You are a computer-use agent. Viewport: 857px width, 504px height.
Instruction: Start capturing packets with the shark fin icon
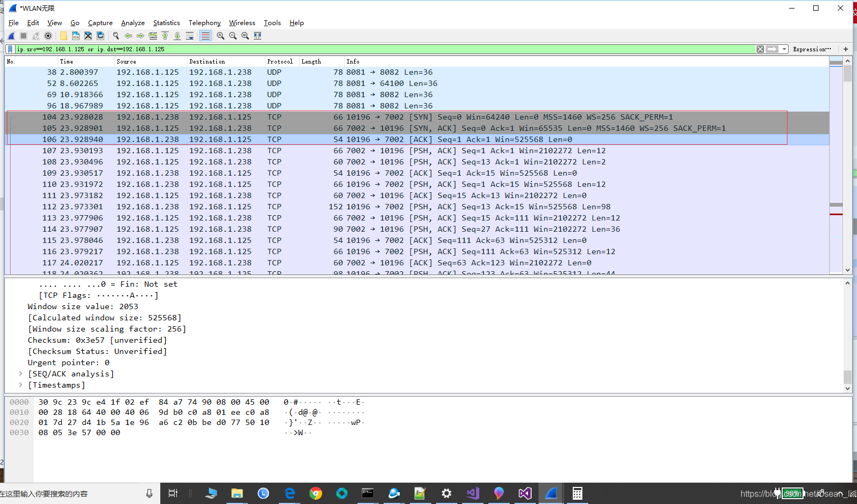tap(11, 36)
